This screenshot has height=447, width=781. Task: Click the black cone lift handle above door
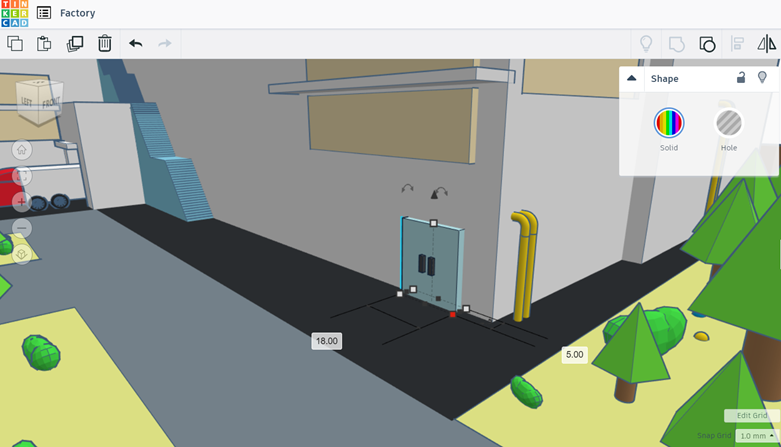(x=434, y=195)
